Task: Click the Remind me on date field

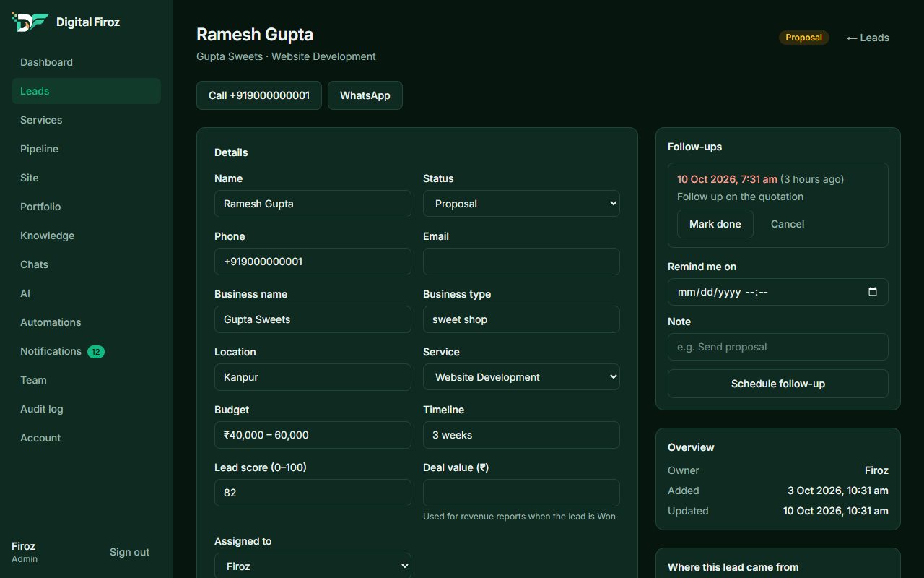Action: (x=778, y=292)
